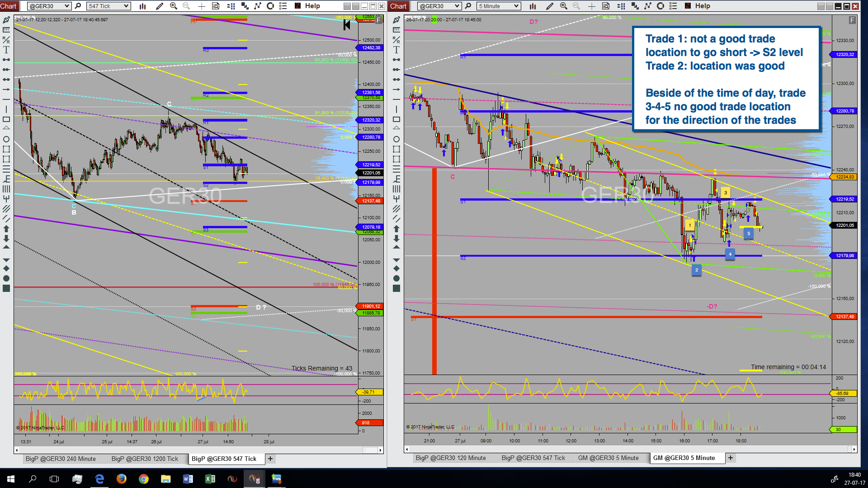Open Help in the 547 Tick chart toolbar
Image resolution: width=868 pixels, height=488 pixels.
click(x=312, y=6)
